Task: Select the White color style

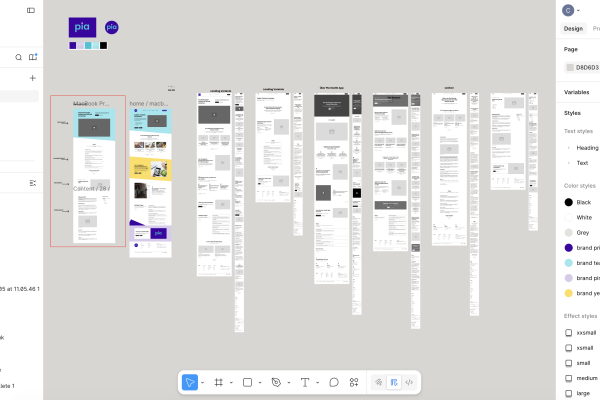Action: [x=584, y=217]
